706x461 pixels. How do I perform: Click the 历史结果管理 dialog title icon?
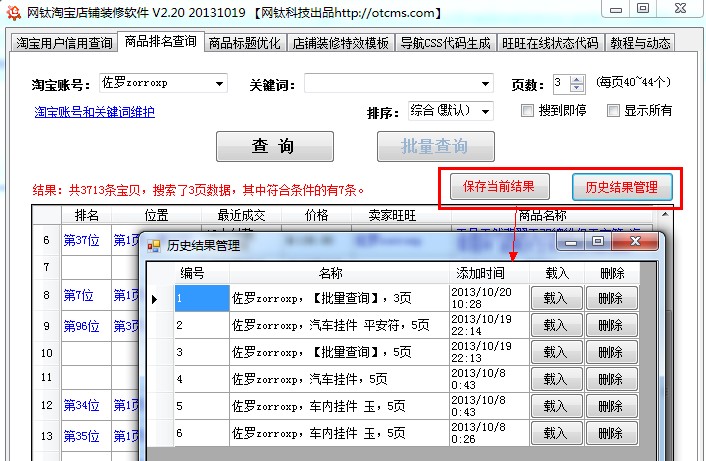point(154,246)
